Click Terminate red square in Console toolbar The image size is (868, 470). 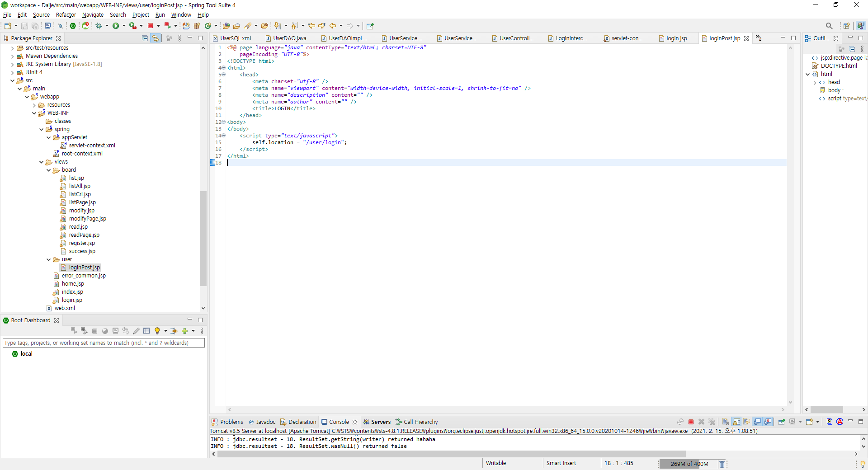click(x=691, y=422)
